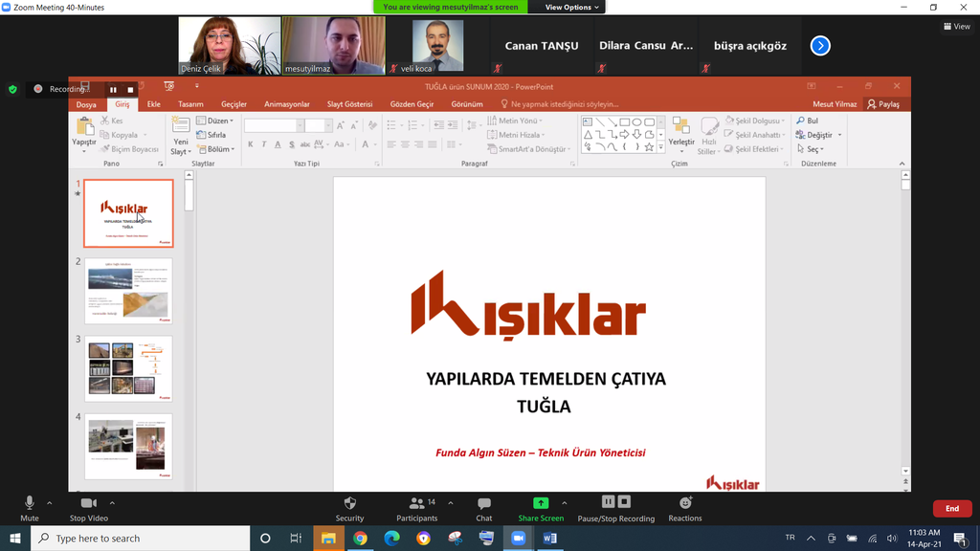Toggle Underline (A) formatting
Screen dimensions: 980x551
(278, 144)
